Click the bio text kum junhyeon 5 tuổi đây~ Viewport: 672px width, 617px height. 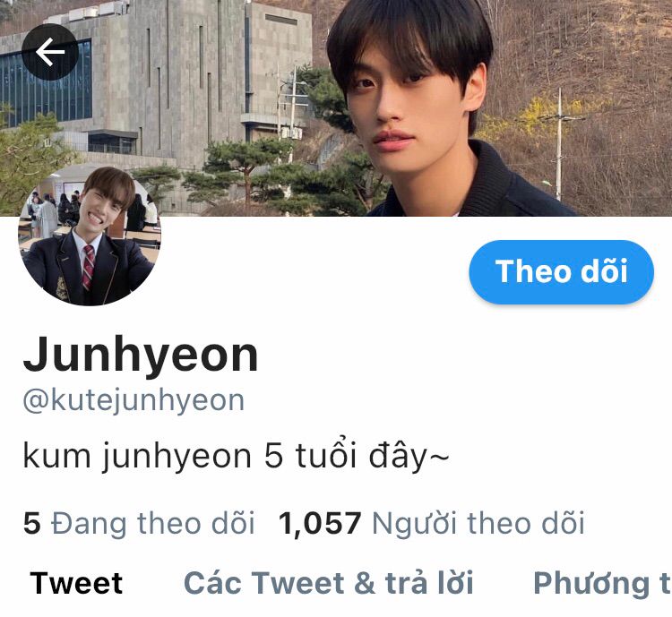[x=237, y=457]
